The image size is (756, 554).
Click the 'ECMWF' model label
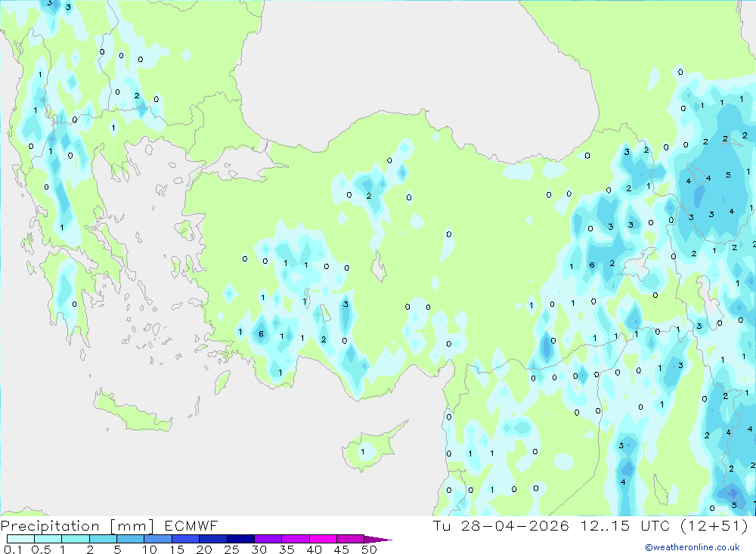[191, 525]
